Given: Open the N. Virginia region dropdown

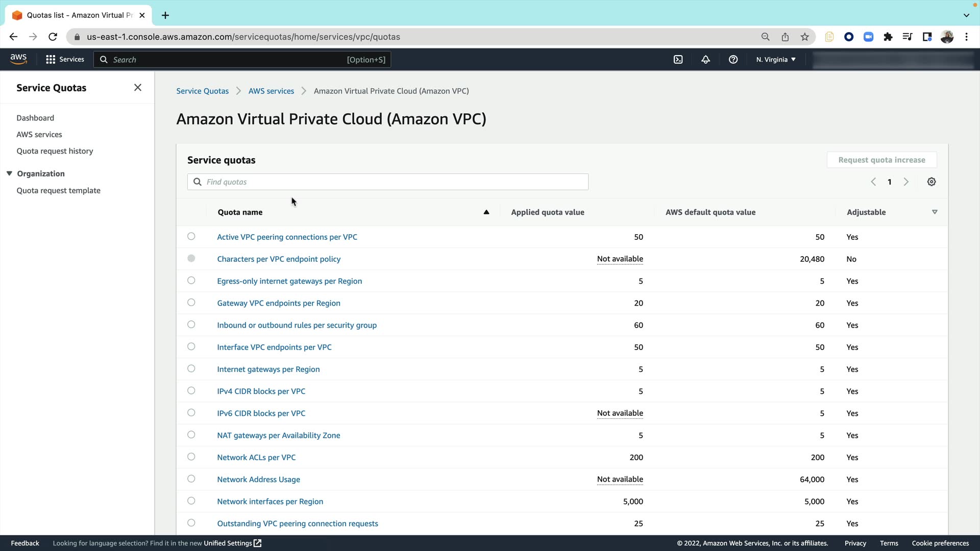Looking at the screenshot, I should click(776, 60).
